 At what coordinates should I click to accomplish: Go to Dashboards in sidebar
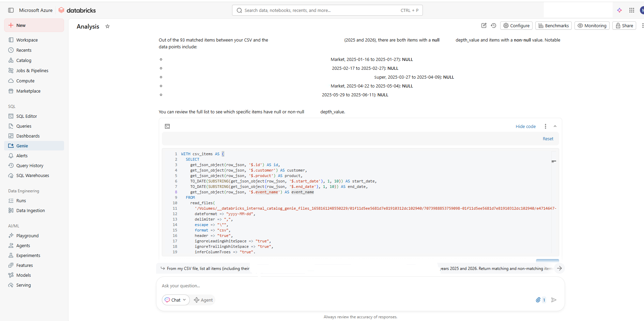[28, 136]
